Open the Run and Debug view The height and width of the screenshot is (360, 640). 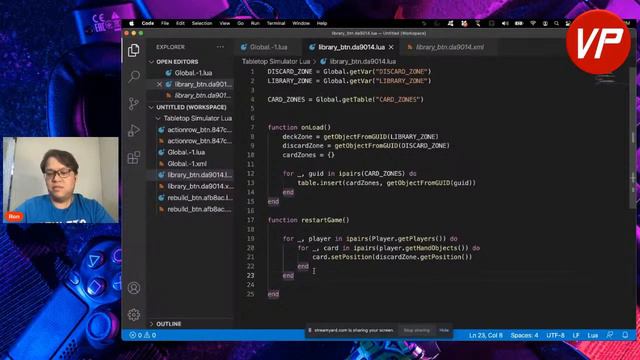(x=133, y=130)
